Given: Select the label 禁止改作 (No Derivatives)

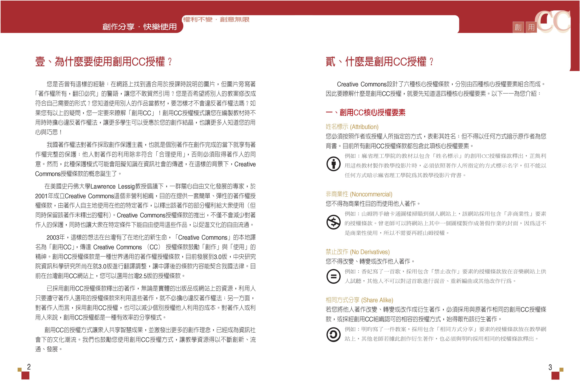Looking at the screenshot, I should coord(358,252).
